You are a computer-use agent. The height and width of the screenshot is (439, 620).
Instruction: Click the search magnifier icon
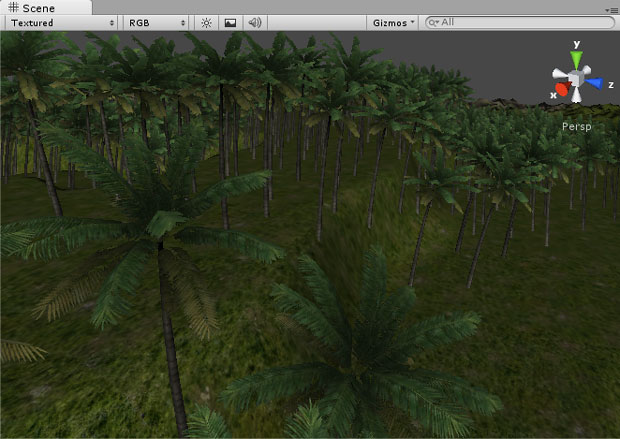433,22
